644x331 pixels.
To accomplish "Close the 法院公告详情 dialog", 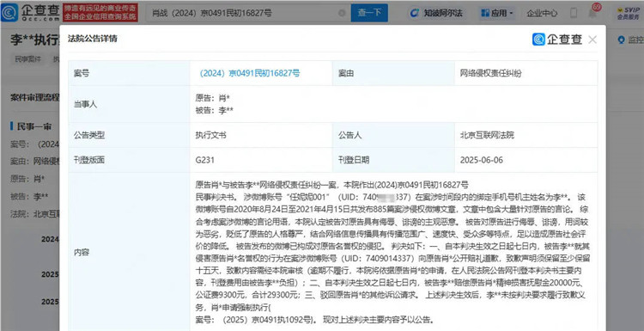I will (x=592, y=40).
